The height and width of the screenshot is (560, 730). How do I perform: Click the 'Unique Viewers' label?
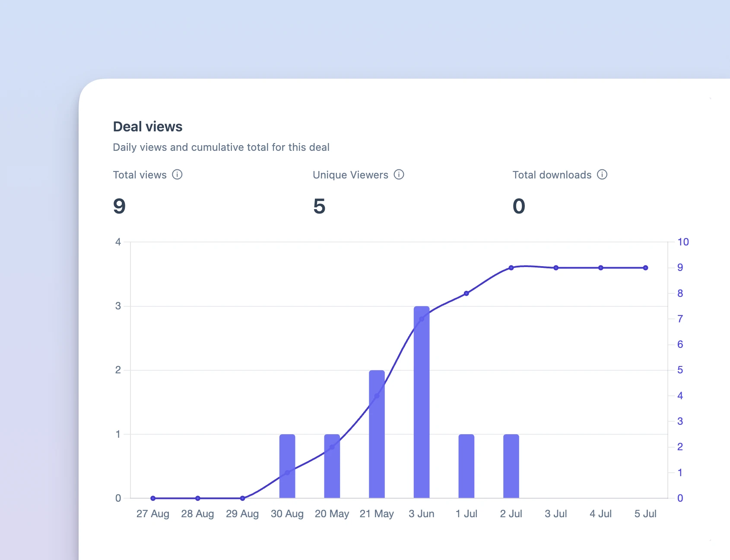pyautogui.click(x=350, y=175)
